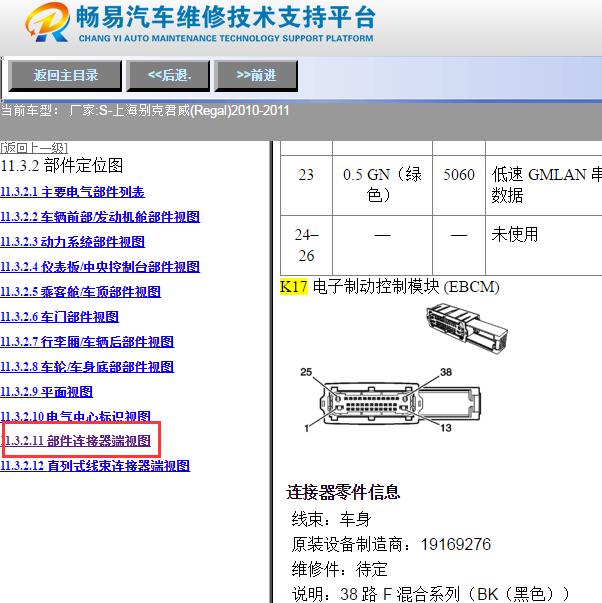Click the 畅易汽车维修技术支持平台 title
602x603 pixels.
pos(226,17)
